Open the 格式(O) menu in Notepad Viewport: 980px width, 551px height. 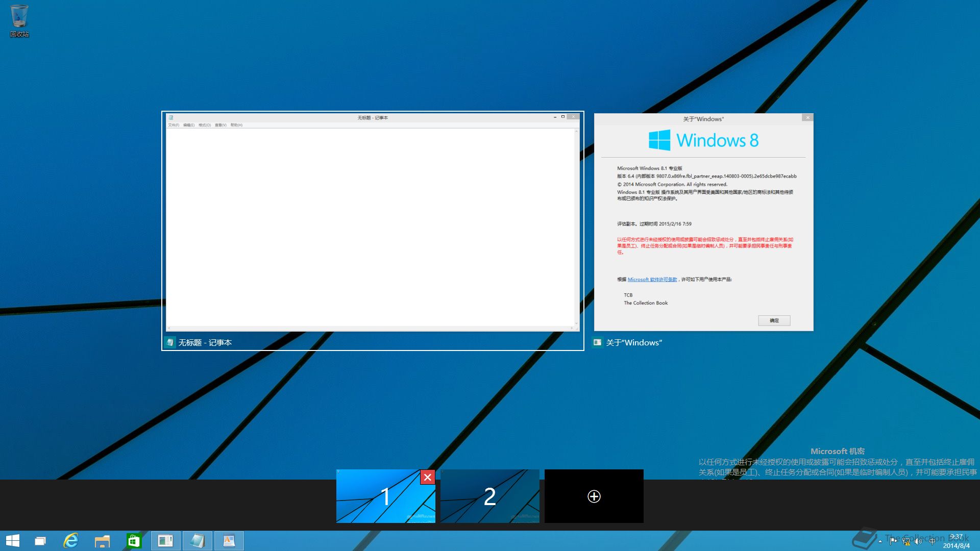coord(205,125)
